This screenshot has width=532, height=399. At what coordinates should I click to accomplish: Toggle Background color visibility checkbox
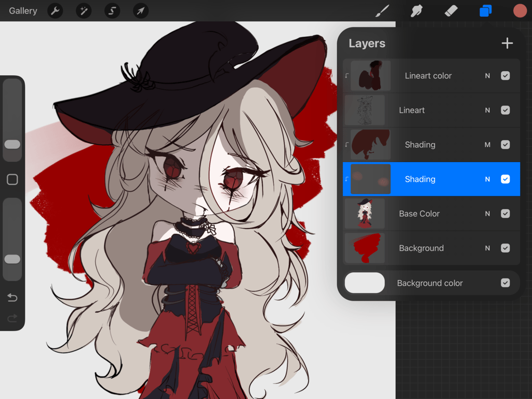(505, 283)
